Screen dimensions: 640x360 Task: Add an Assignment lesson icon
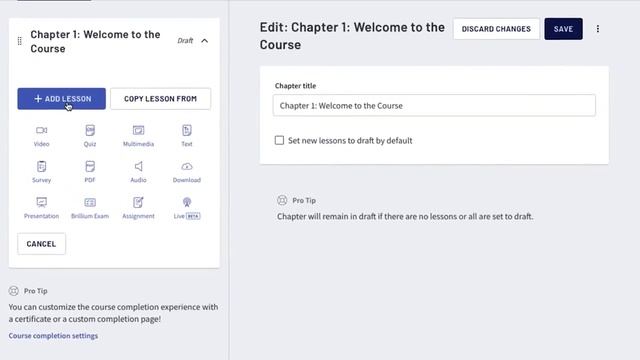pos(138,202)
